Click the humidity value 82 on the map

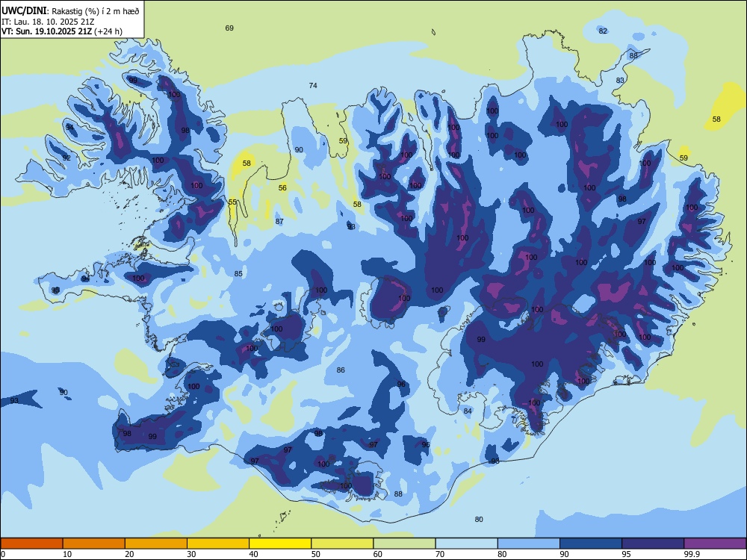click(603, 31)
